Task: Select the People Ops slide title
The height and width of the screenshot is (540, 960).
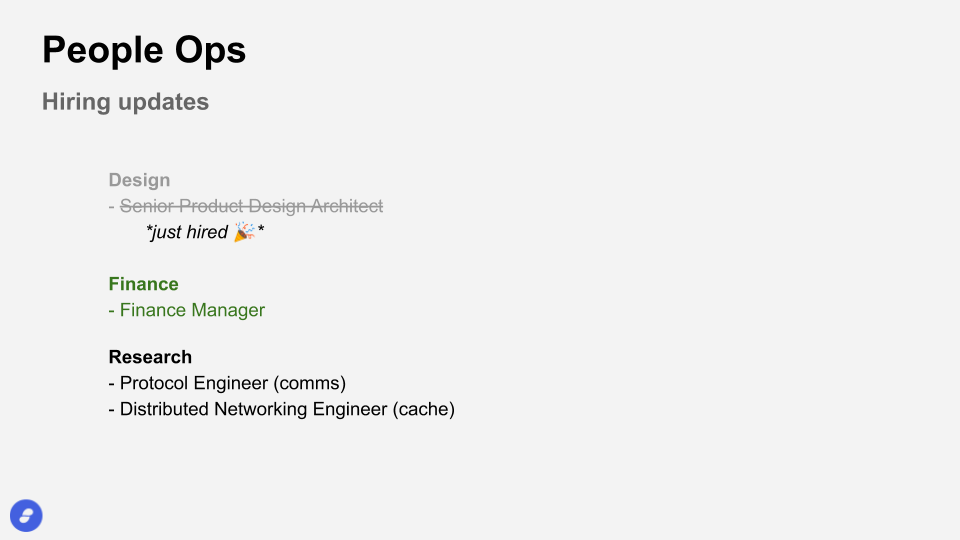Action: [x=144, y=50]
